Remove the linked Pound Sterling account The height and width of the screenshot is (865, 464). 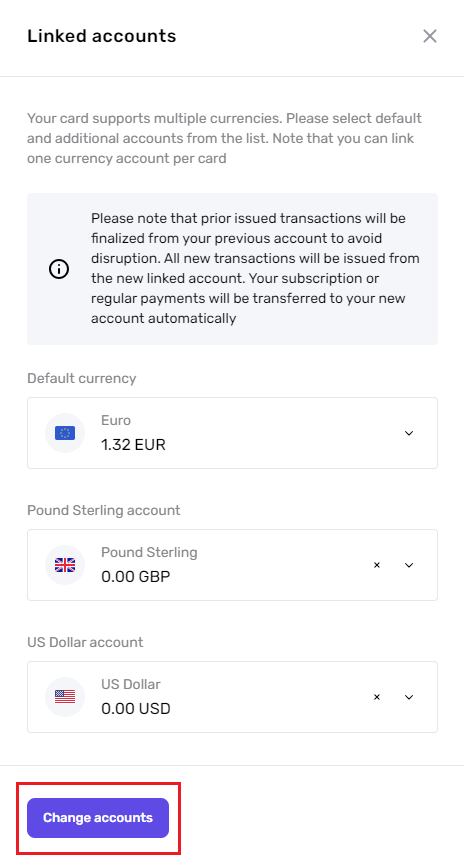[377, 565]
